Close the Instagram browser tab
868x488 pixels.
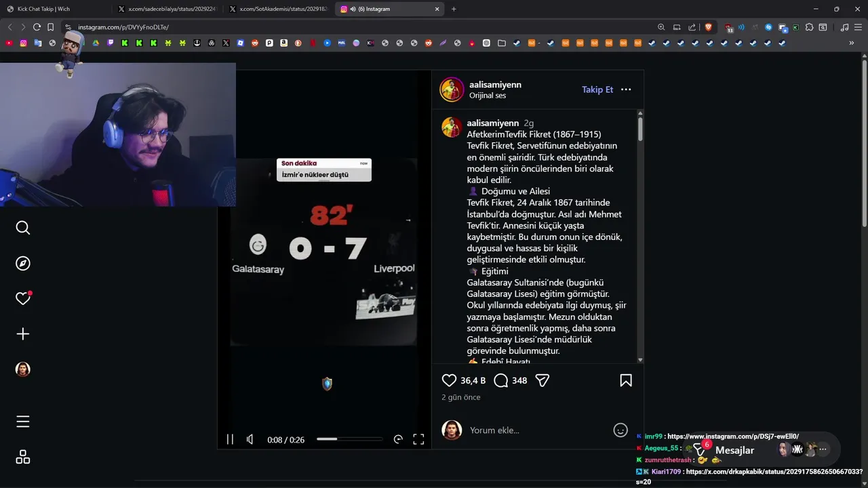(x=437, y=9)
